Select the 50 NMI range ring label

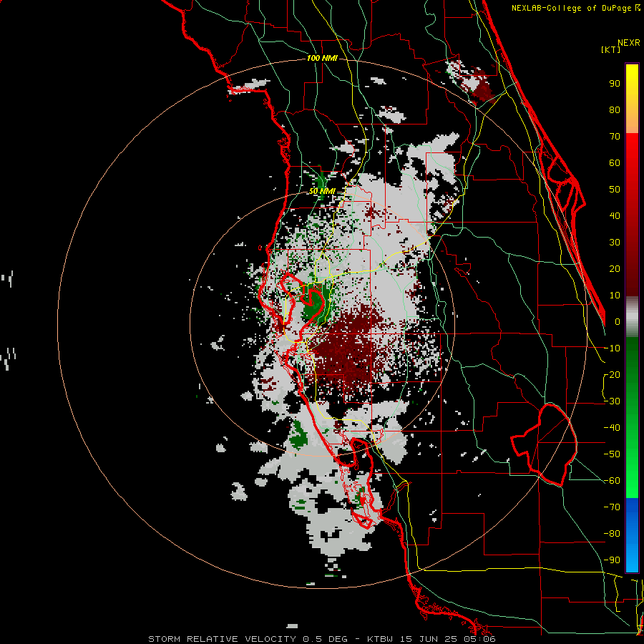[x=322, y=191]
